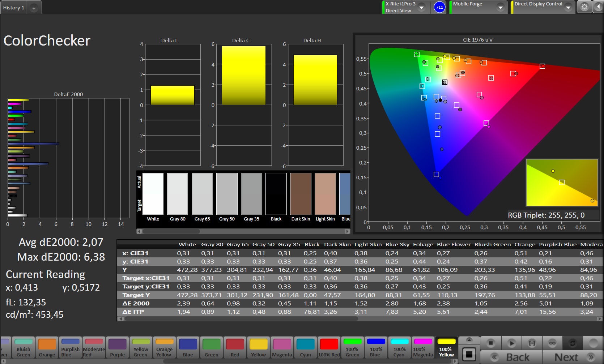This screenshot has width=604, height=364.
Task: Select the 100% Green patch
Action: 352,347
